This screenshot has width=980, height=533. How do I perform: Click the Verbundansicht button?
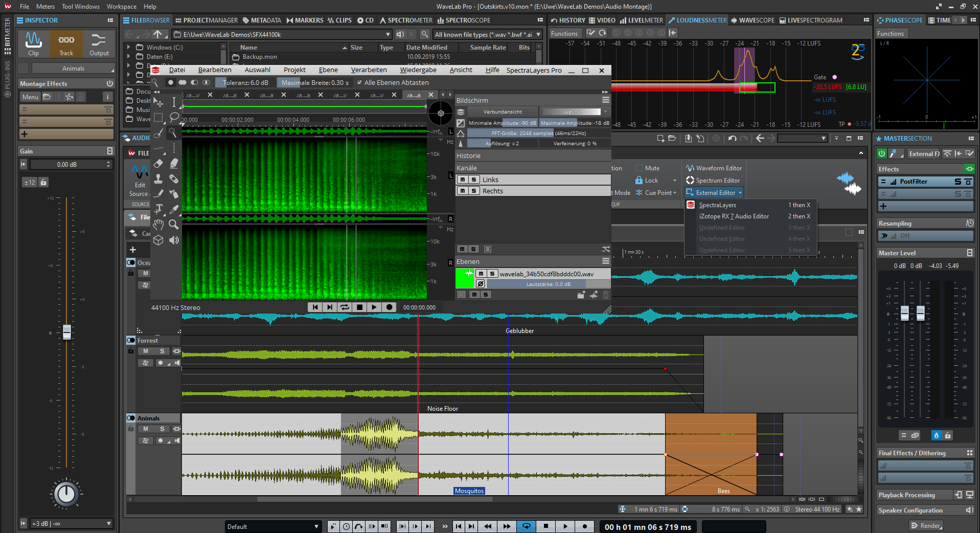pos(503,112)
